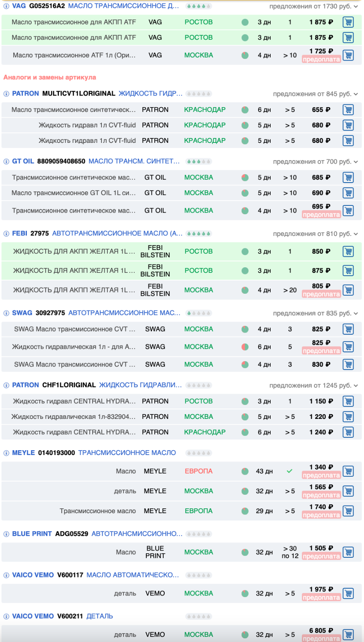Expand the "предложения от 845 руб." list

click(315, 94)
